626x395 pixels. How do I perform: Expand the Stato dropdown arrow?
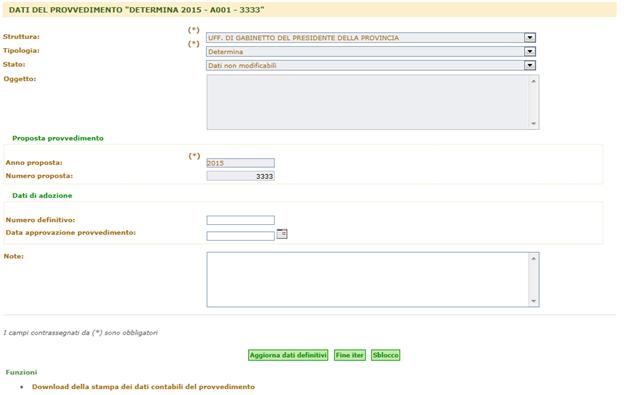(x=530, y=65)
